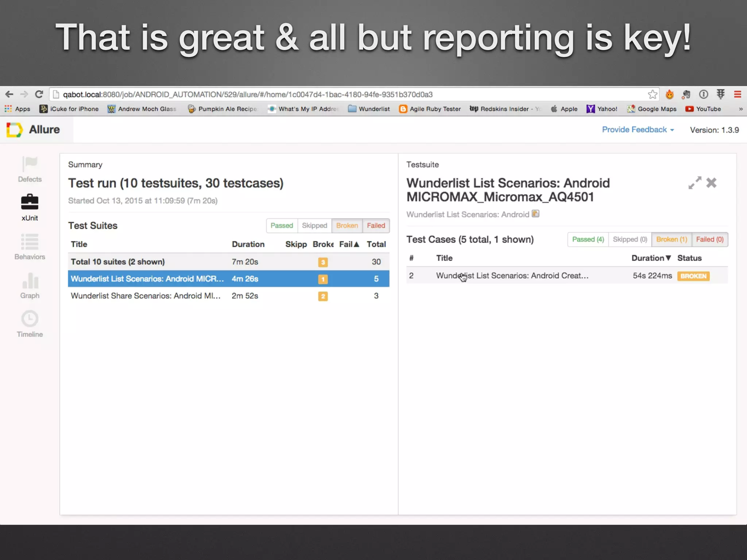Viewport: 747px width, 560px height.
Task: Open the What's My IP Address bookmark
Action: point(303,109)
